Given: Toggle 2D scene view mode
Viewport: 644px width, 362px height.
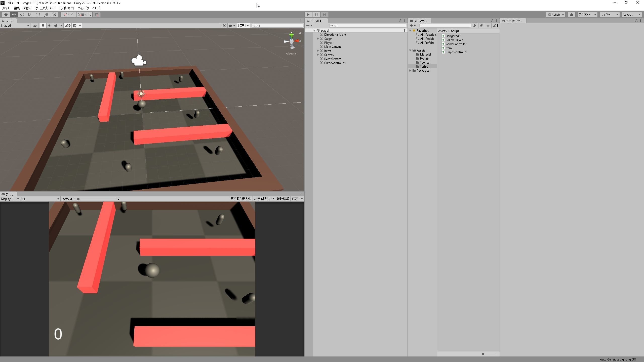Looking at the screenshot, I should (35, 26).
